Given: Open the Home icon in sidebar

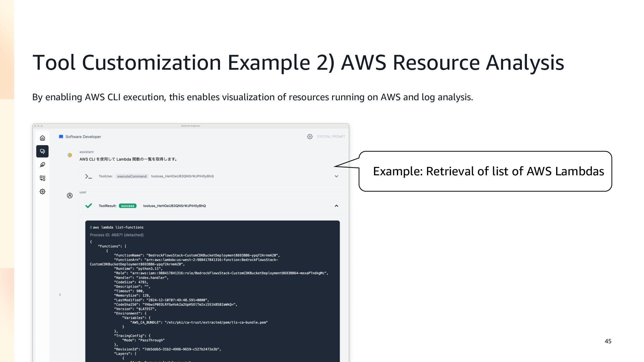Looking at the screenshot, I should tap(42, 138).
